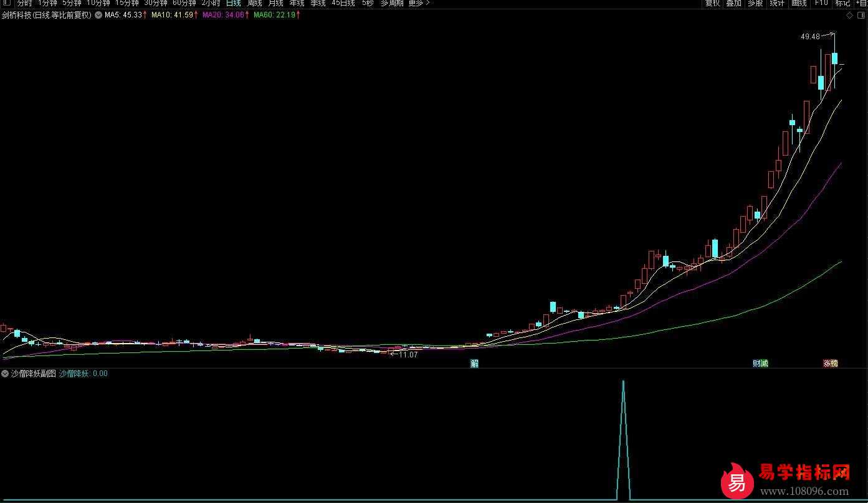Select the 60分钟 period tab
Image resolution: width=868 pixels, height=503 pixels.
coord(184,3)
